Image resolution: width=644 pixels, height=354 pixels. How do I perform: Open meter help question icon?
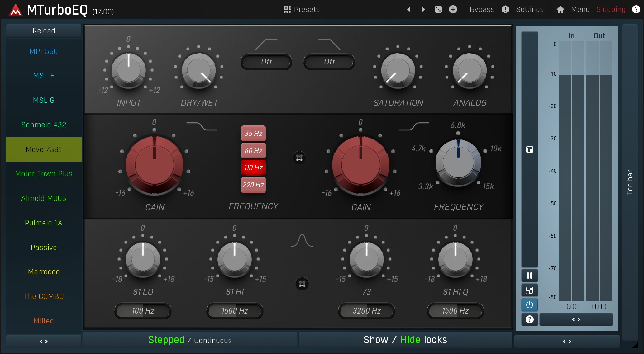tap(529, 319)
